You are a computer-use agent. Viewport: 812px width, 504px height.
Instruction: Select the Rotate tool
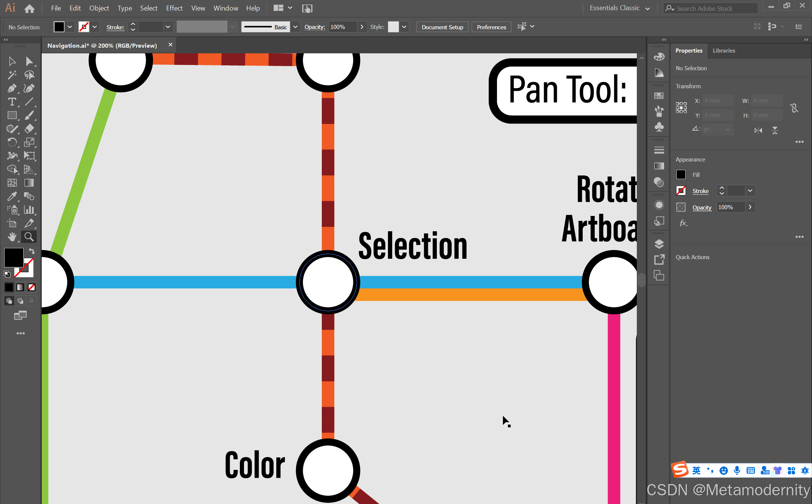(12, 142)
